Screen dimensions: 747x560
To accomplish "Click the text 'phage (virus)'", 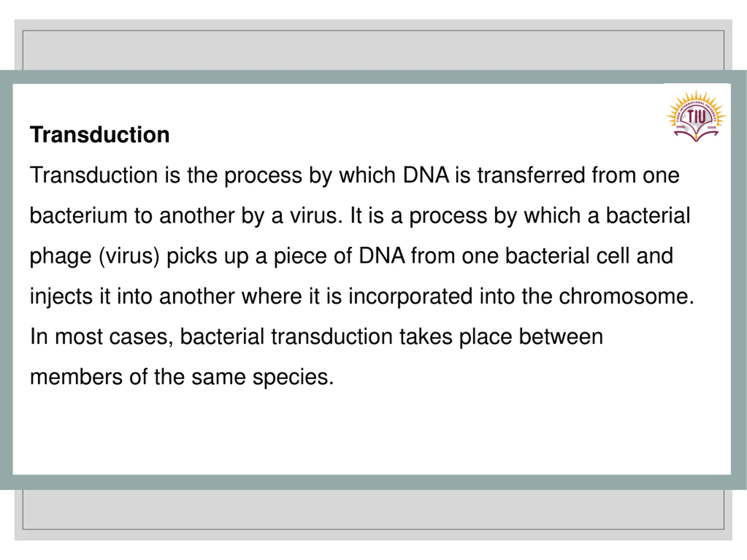I will [95, 256].
